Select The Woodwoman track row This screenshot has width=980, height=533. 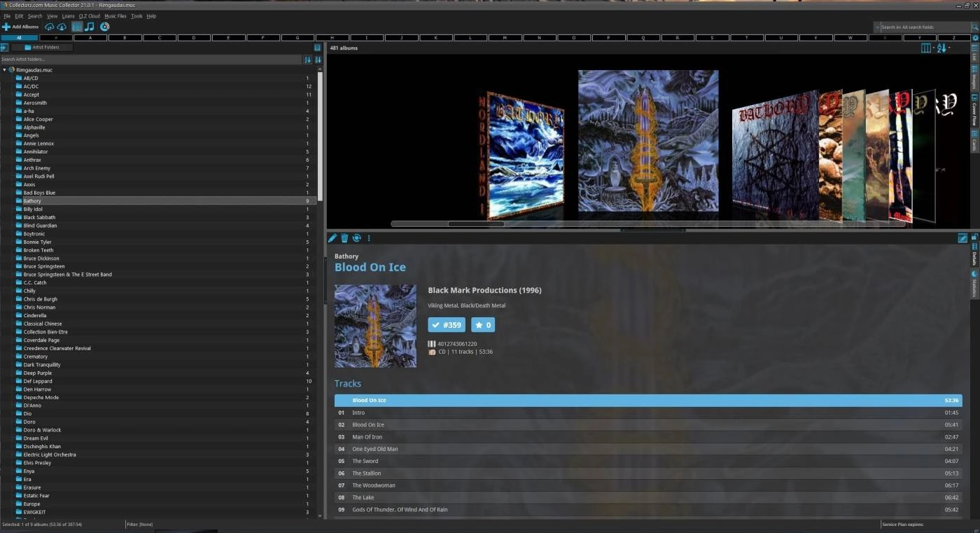click(648, 485)
